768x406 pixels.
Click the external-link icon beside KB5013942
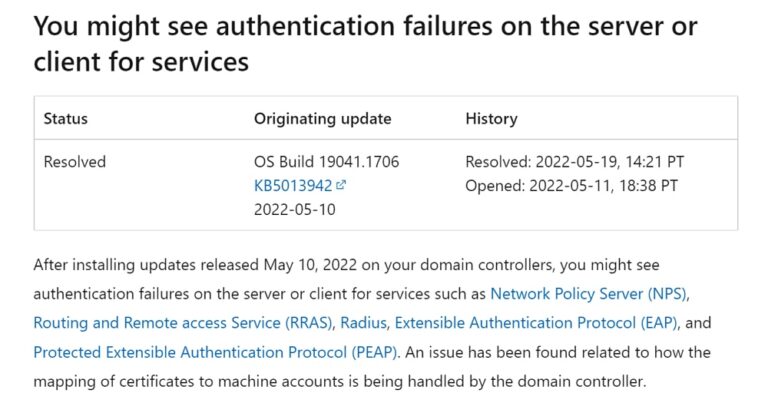click(x=341, y=185)
